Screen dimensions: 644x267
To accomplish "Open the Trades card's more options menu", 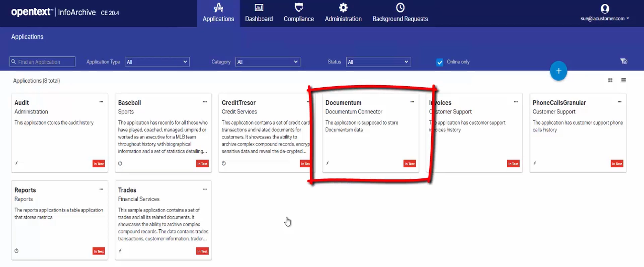I will click(205, 189).
